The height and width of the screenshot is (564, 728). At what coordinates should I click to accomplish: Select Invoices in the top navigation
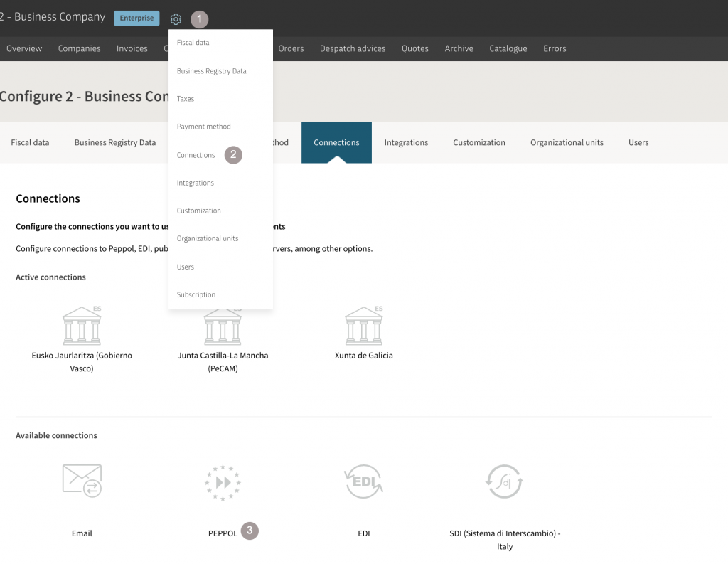tap(132, 48)
